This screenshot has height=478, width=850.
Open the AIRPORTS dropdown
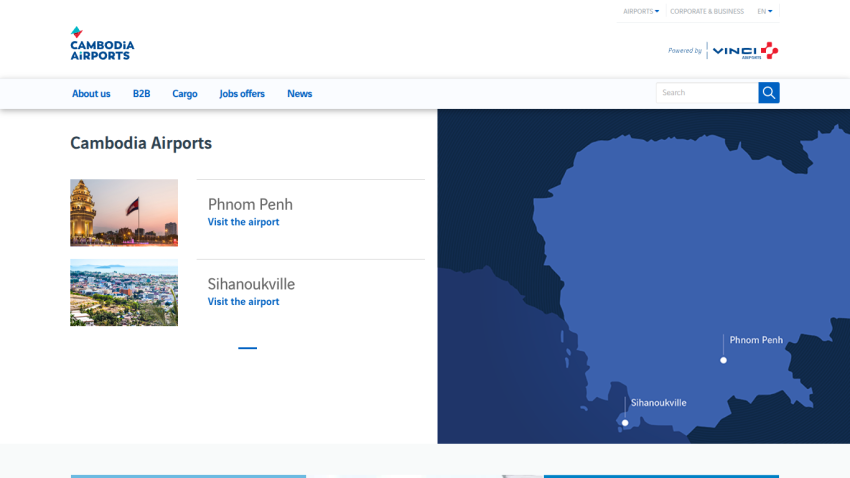641,11
